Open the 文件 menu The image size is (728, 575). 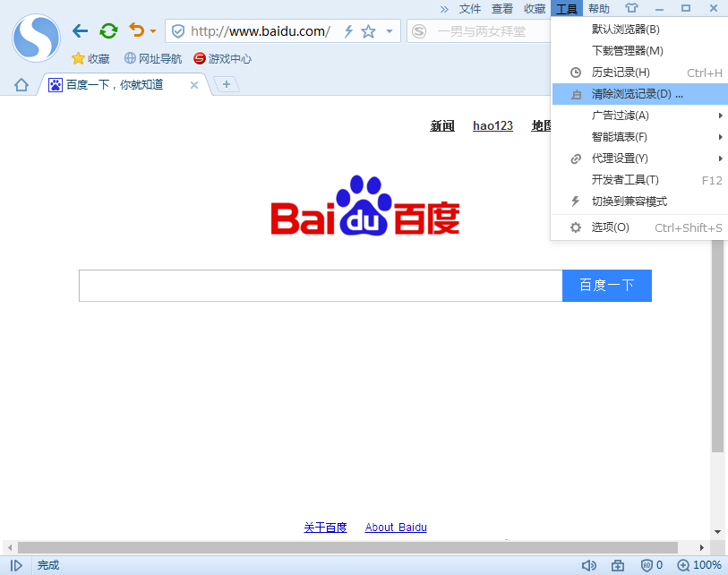tap(470, 9)
